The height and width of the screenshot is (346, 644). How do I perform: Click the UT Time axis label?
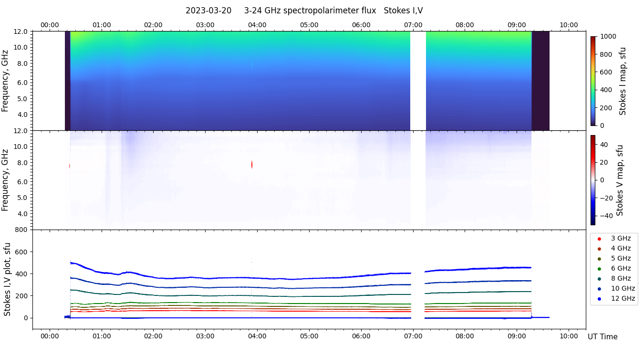tap(602, 337)
